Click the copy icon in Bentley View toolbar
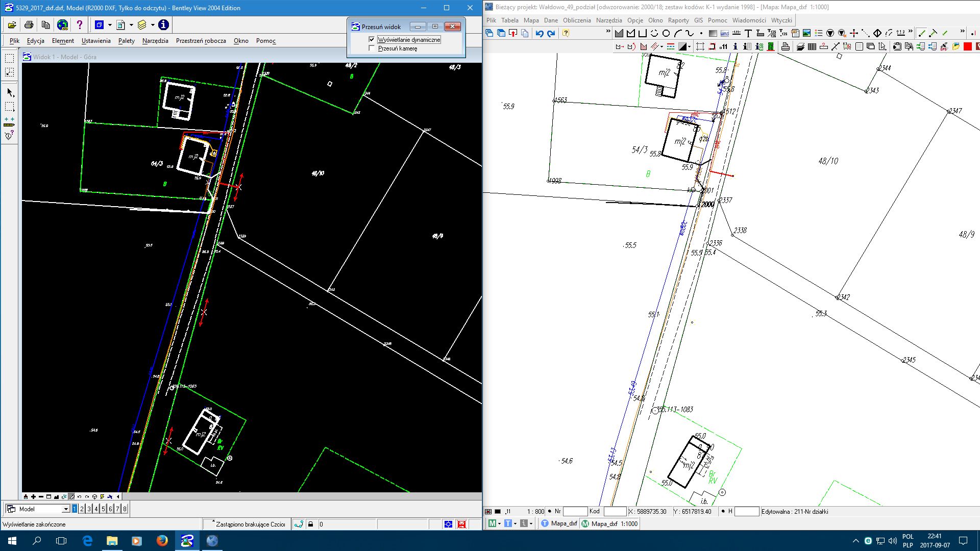Image resolution: width=980 pixels, height=551 pixels. click(x=45, y=24)
